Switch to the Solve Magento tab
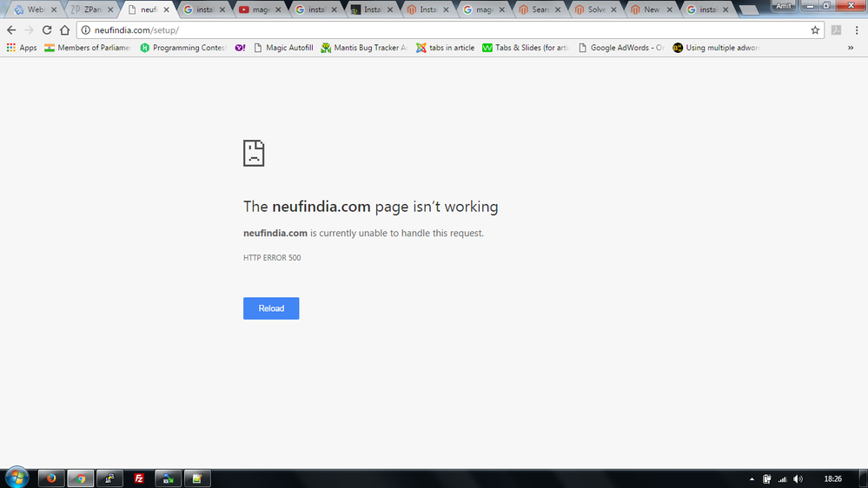The height and width of the screenshot is (488, 868). pyautogui.click(x=594, y=10)
